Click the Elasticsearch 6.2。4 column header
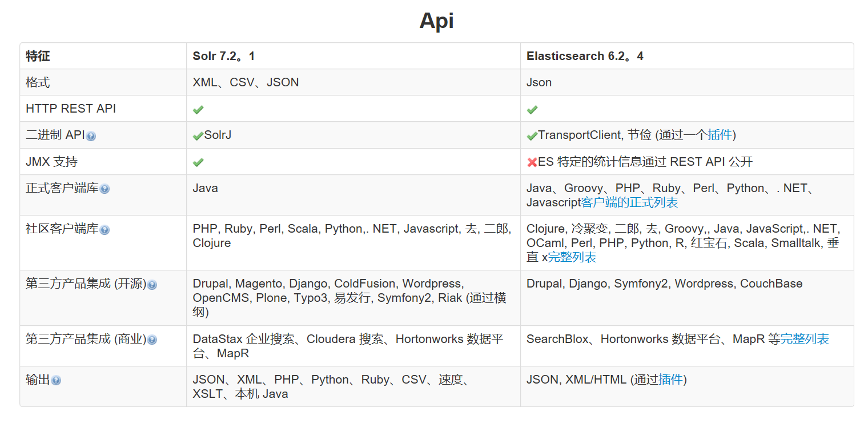 (585, 56)
